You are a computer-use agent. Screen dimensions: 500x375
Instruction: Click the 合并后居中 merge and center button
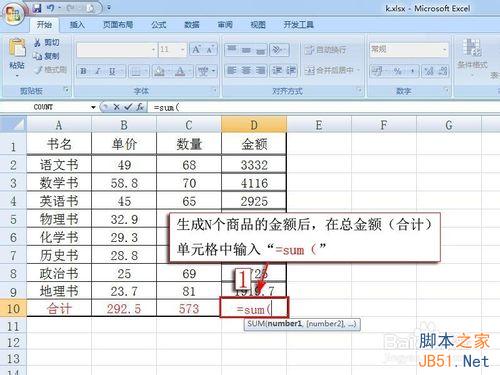tap(329, 70)
